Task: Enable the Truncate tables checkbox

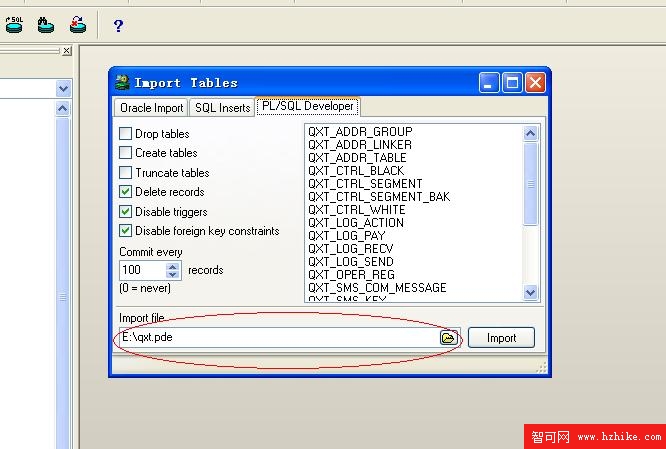Action: 125,172
